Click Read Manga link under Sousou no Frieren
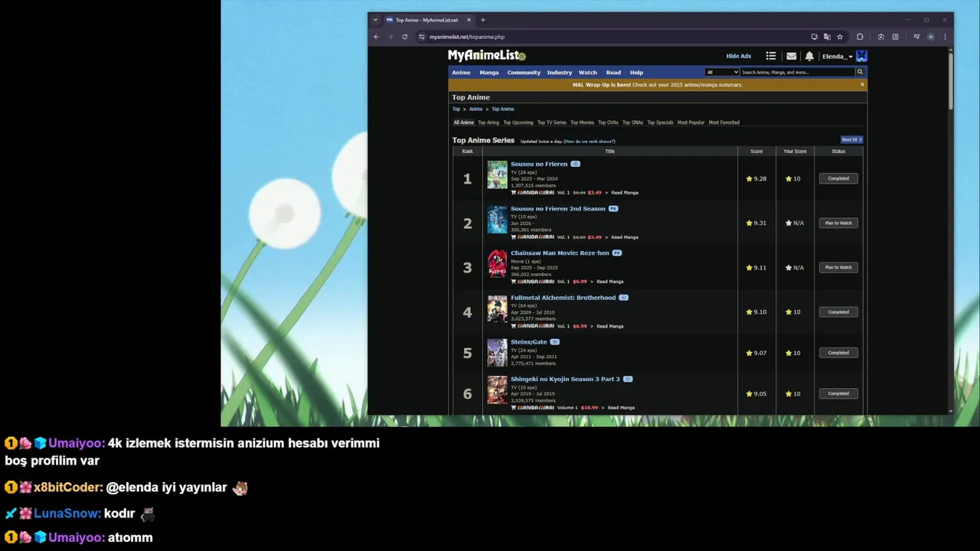This screenshot has width=980, height=551. [x=625, y=193]
